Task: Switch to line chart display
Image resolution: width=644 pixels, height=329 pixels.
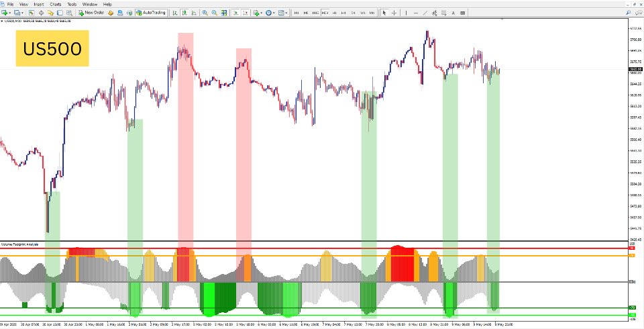Action: [x=193, y=13]
